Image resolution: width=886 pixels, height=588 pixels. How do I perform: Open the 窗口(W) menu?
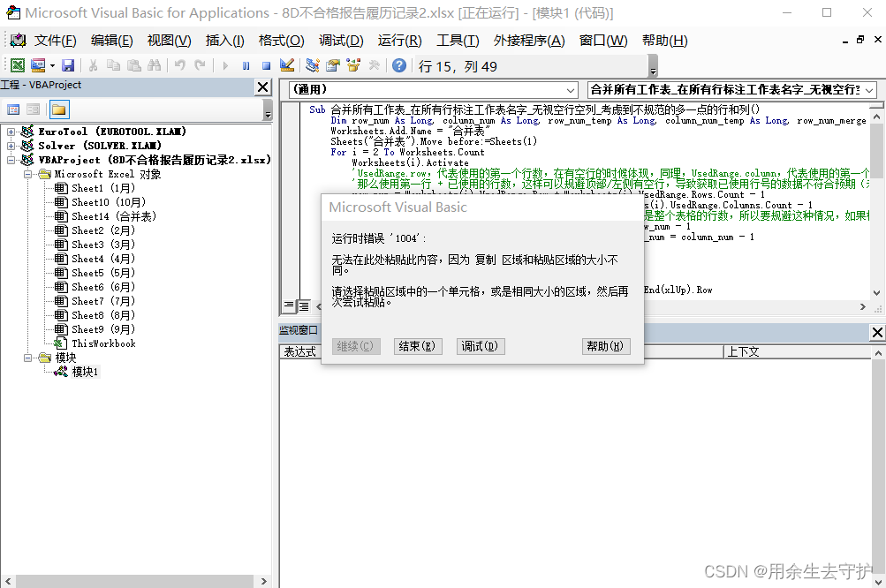[x=603, y=41]
